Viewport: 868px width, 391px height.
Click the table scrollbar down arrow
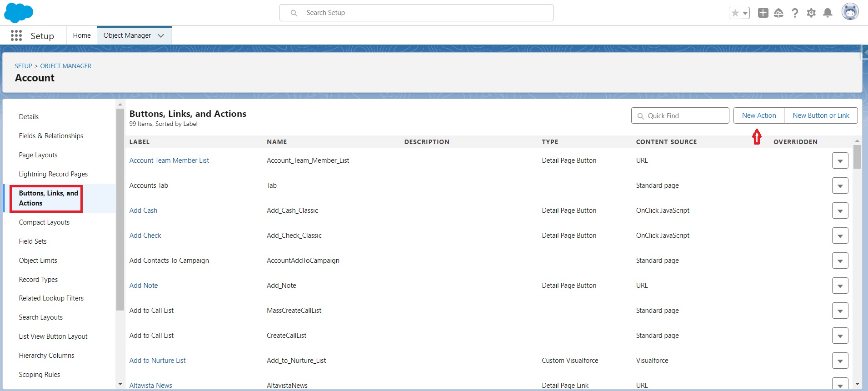pos(857,384)
